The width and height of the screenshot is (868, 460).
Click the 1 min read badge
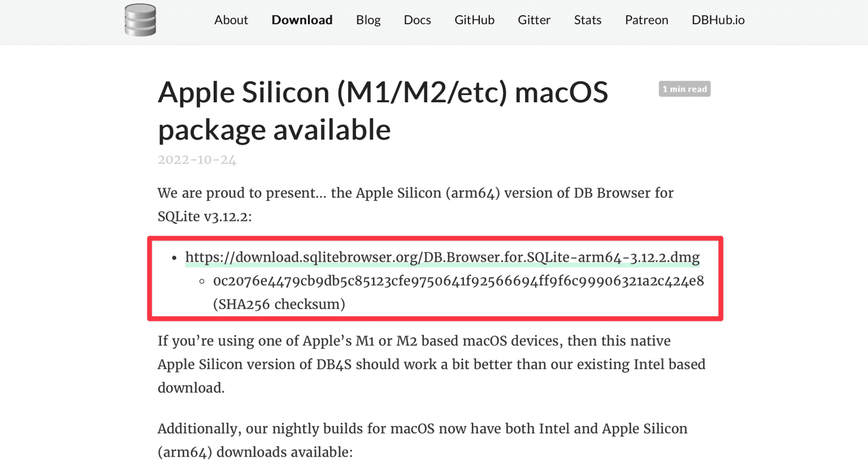click(684, 89)
